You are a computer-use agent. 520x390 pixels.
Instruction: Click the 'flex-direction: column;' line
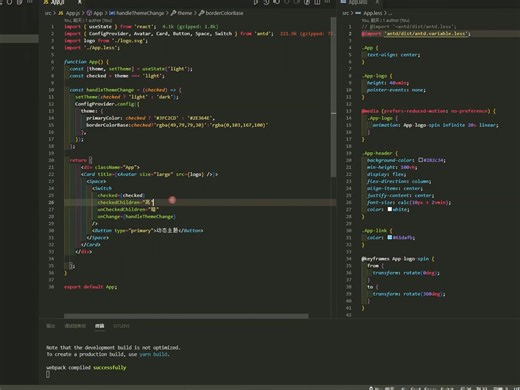(399, 181)
